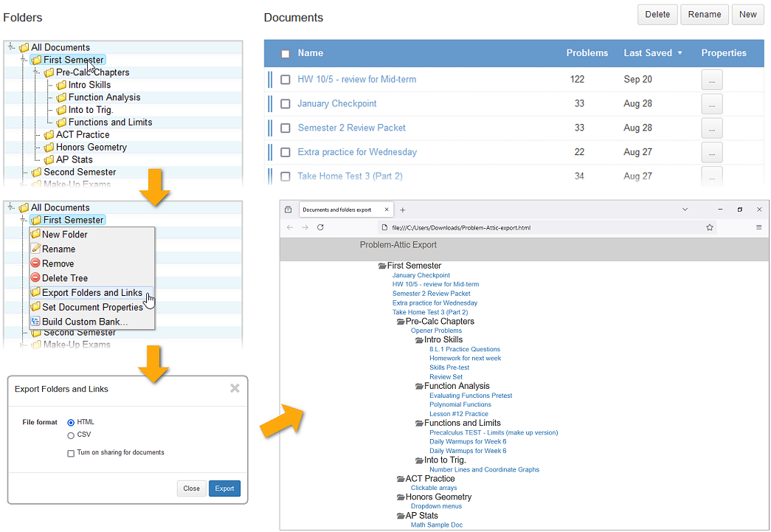The image size is (771, 532).
Task: Open properties for Extra practice for Wednesday
Action: click(711, 152)
